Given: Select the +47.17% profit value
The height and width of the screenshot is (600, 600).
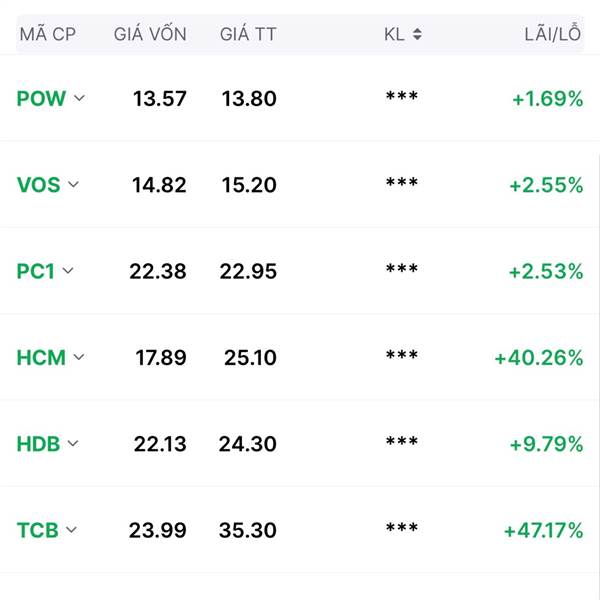Looking at the screenshot, I should pos(544,531).
